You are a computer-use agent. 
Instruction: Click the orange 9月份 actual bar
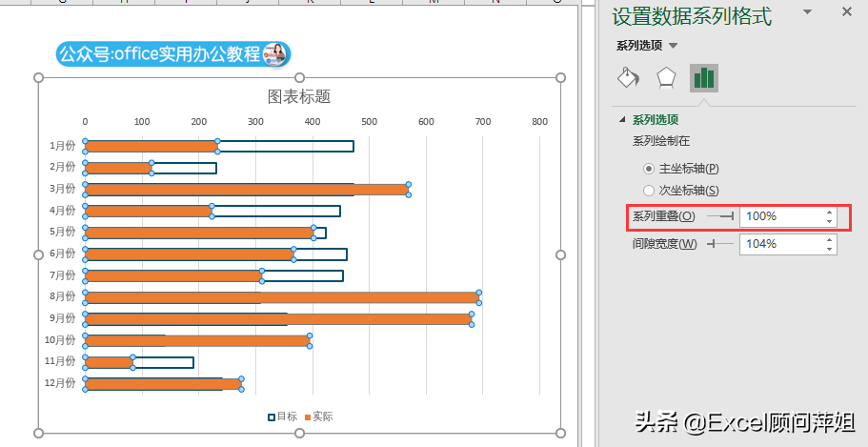pyautogui.click(x=278, y=319)
